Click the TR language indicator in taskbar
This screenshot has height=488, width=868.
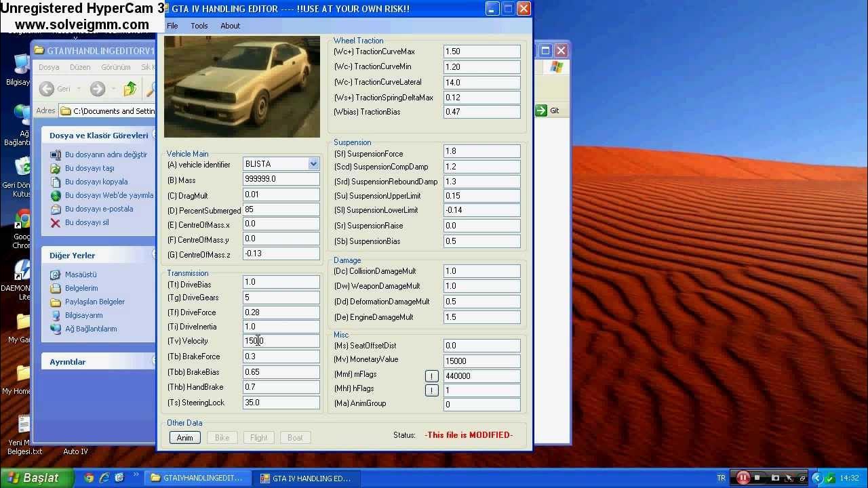721,478
